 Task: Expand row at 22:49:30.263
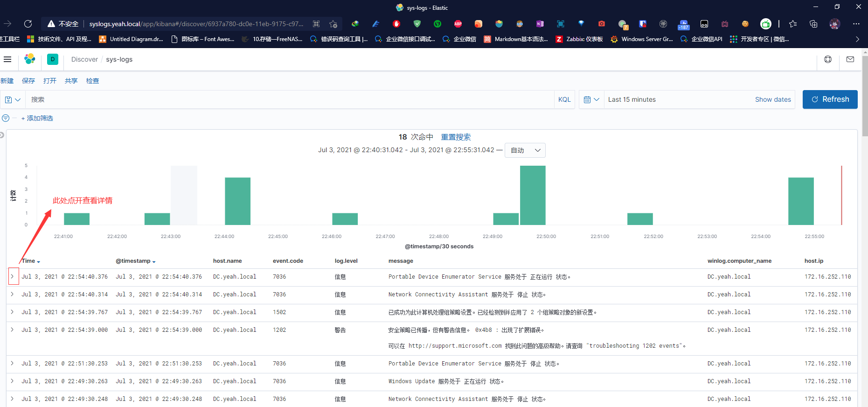click(x=13, y=381)
